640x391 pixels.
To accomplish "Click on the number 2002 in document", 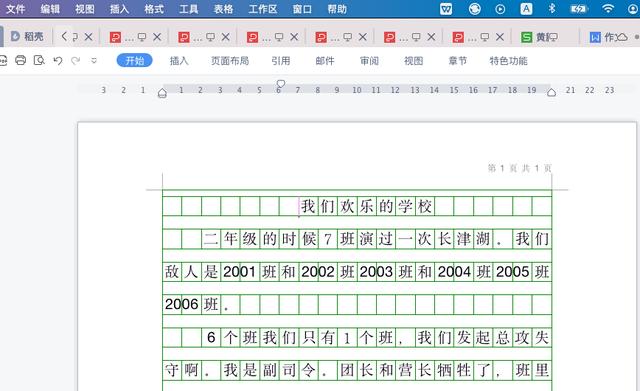I will (318, 272).
